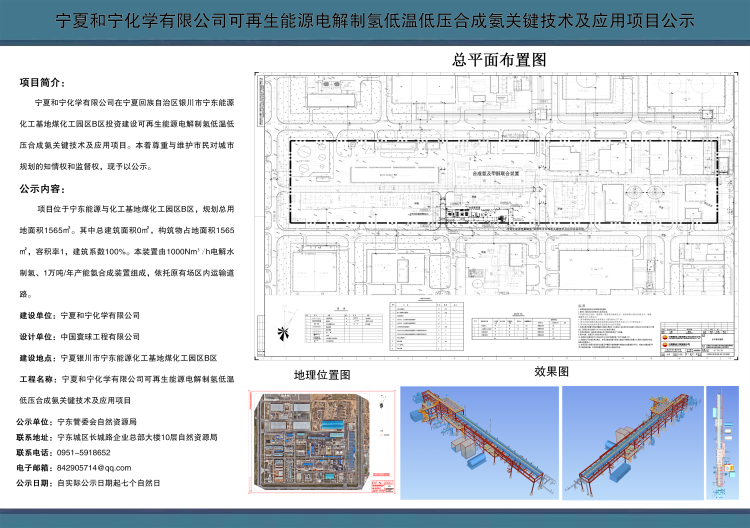This screenshot has height=528, width=750.
Task: Click the wind rose compass icon
Action: point(285,331)
